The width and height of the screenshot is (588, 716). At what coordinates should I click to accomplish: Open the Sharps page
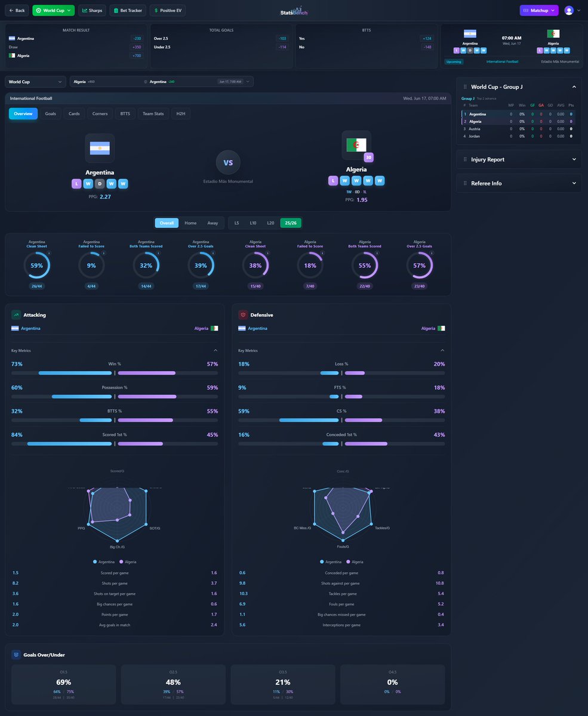coord(92,10)
